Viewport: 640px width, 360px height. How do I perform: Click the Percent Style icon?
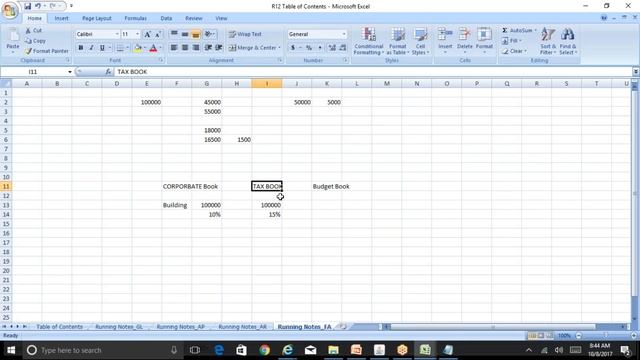(x=309, y=48)
